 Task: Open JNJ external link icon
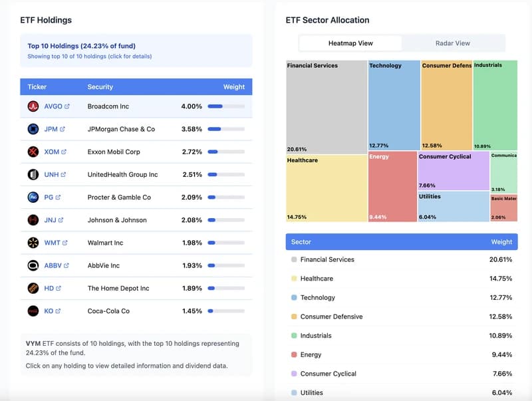click(61, 220)
